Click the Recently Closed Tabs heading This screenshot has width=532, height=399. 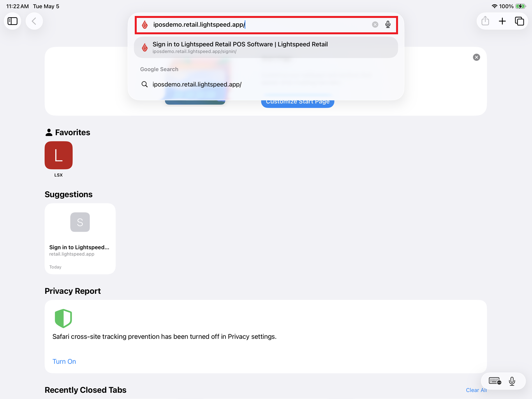pos(86,390)
